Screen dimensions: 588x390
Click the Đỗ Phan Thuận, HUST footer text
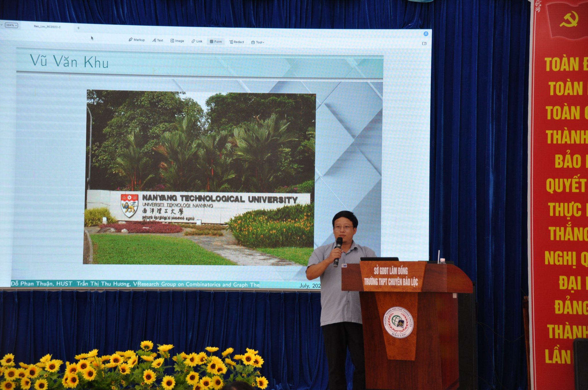click(42, 283)
